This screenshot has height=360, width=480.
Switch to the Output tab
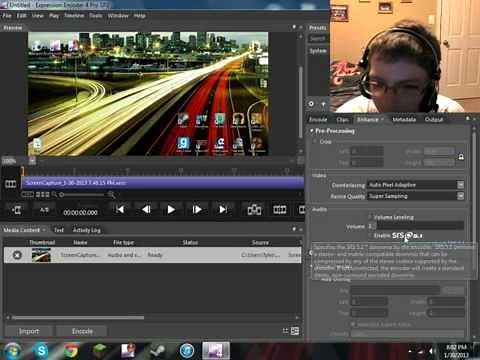tap(434, 119)
